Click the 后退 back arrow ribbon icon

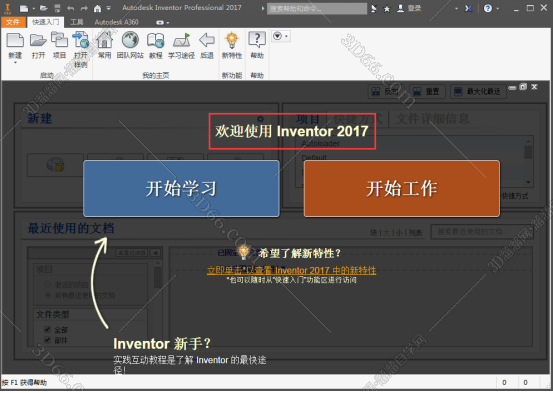(207, 45)
